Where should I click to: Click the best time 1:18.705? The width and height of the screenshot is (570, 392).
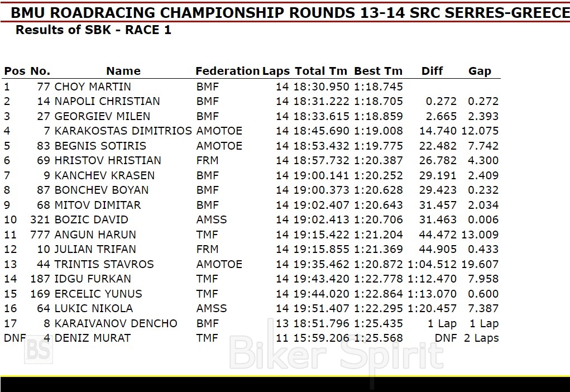point(378,101)
